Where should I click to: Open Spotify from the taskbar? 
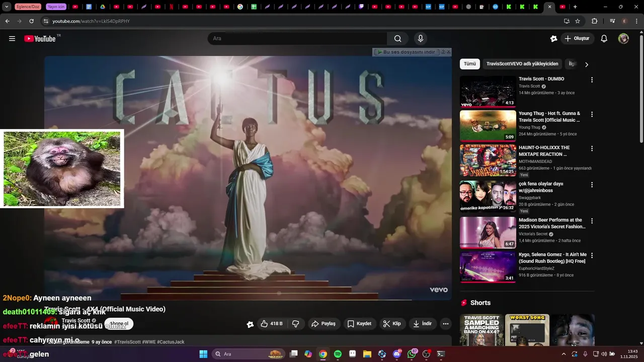338,354
